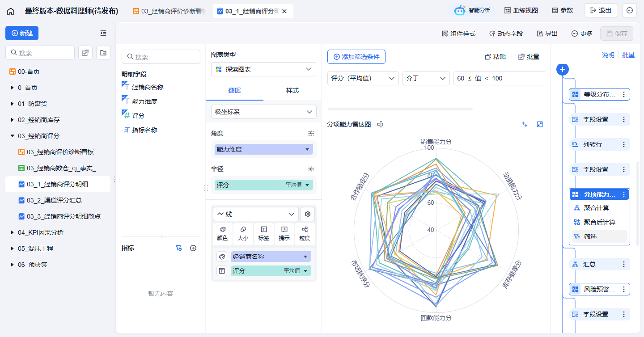Screen dimensions: 644x337
Task: Open the 提示 tooltip property
Action: pos(284,234)
